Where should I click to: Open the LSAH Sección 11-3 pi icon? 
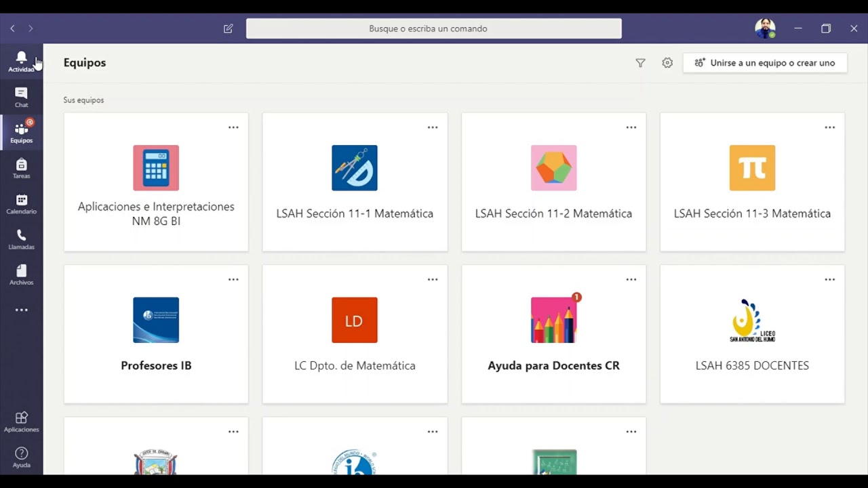click(x=752, y=167)
